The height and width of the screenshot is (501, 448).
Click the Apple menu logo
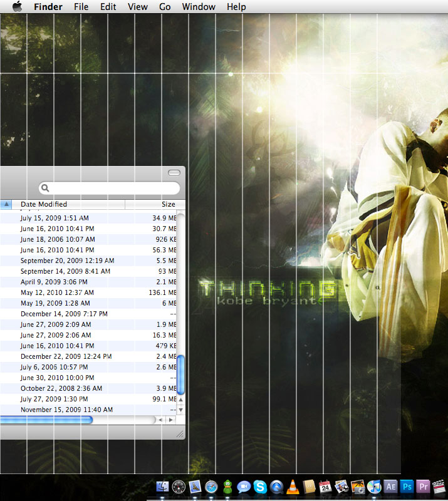pyautogui.click(x=18, y=6)
